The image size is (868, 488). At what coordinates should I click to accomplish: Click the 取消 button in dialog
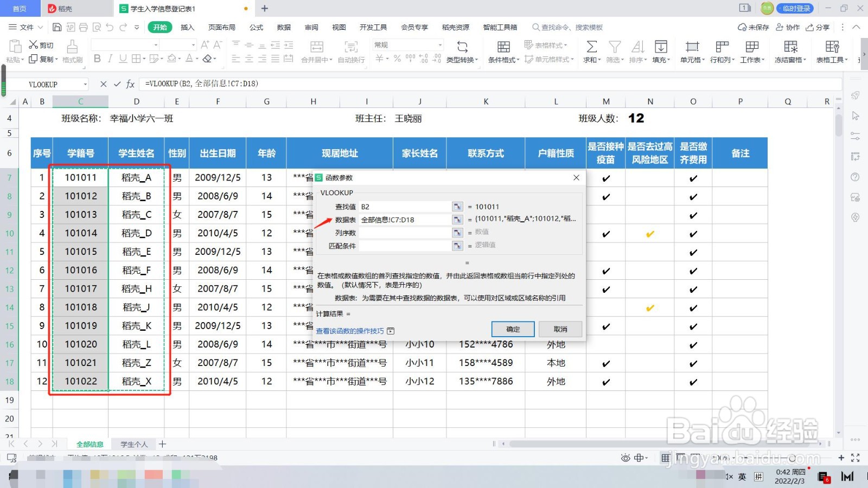[x=560, y=329]
